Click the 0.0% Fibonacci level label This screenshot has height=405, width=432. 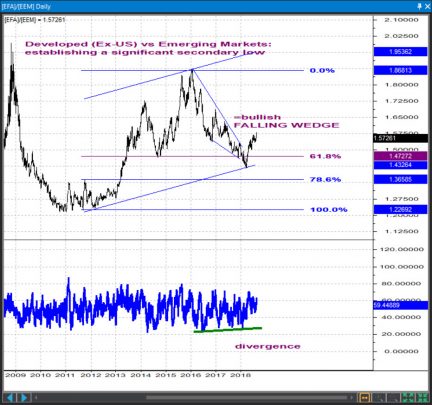[x=322, y=70]
